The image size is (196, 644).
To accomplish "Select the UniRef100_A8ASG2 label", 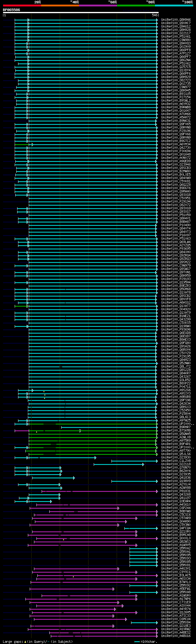I will [x=176, y=303].
